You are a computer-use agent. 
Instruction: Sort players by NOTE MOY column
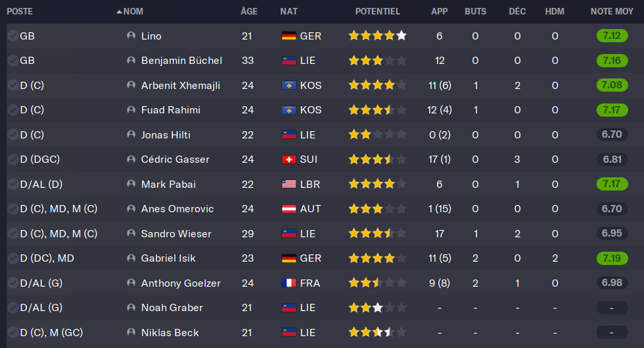click(x=612, y=12)
